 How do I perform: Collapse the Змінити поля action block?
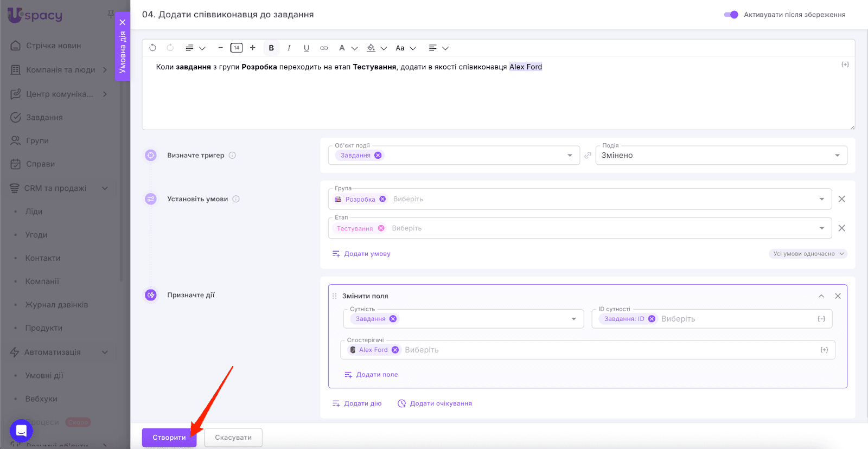821,296
